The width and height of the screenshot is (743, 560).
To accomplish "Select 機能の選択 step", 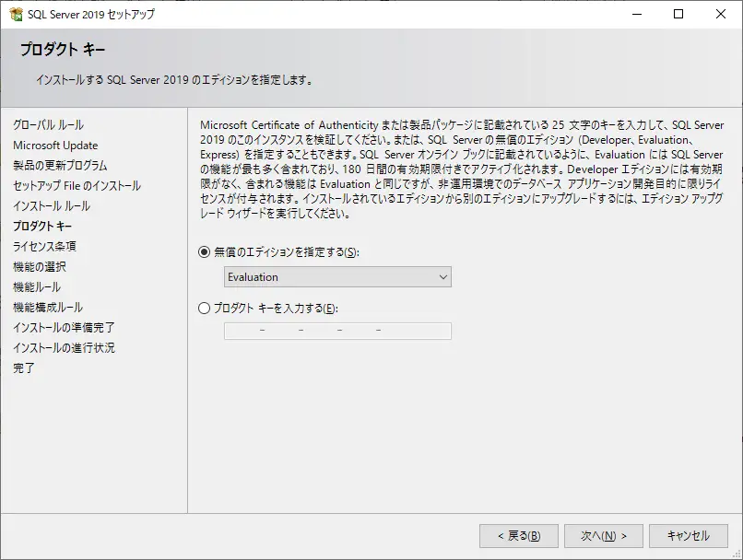I will (40, 267).
